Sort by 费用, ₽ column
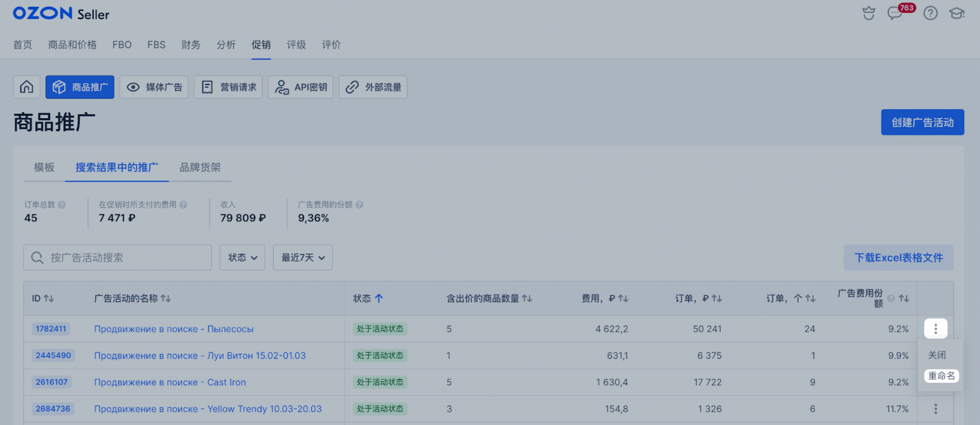This screenshot has width=980, height=425. click(x=623, y=298)
